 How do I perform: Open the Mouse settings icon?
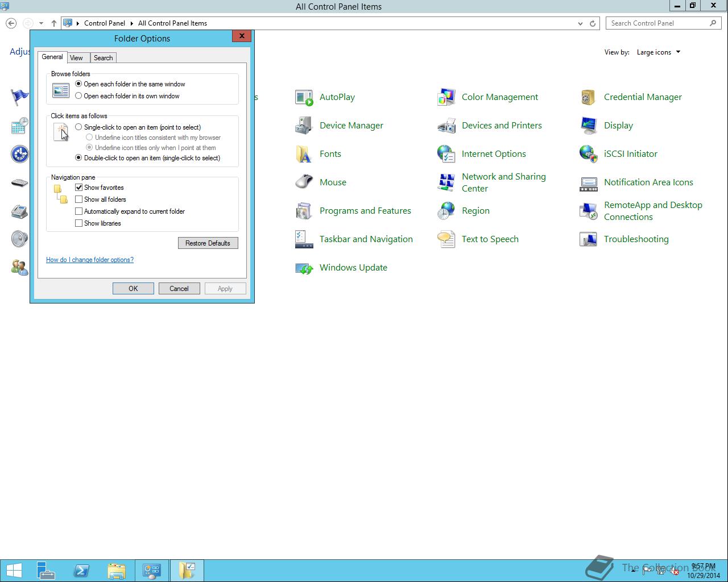[x=304, y=182]
